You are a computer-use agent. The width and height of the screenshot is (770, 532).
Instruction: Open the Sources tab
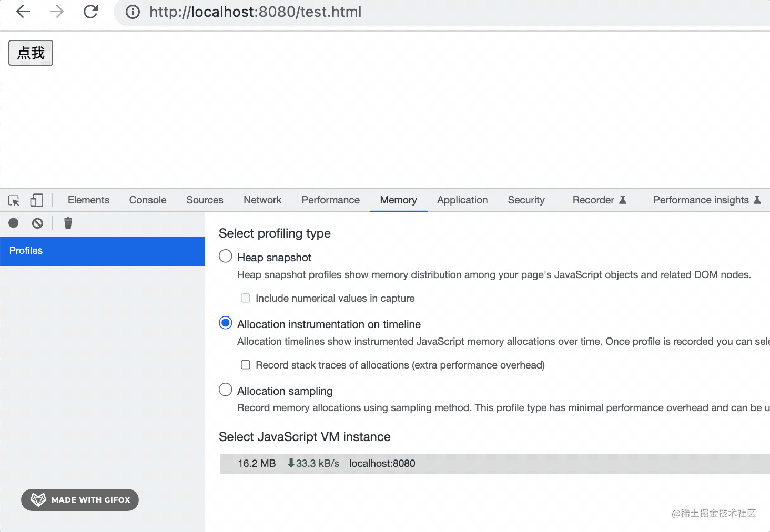pyautogui.click(x=205, y=200)
